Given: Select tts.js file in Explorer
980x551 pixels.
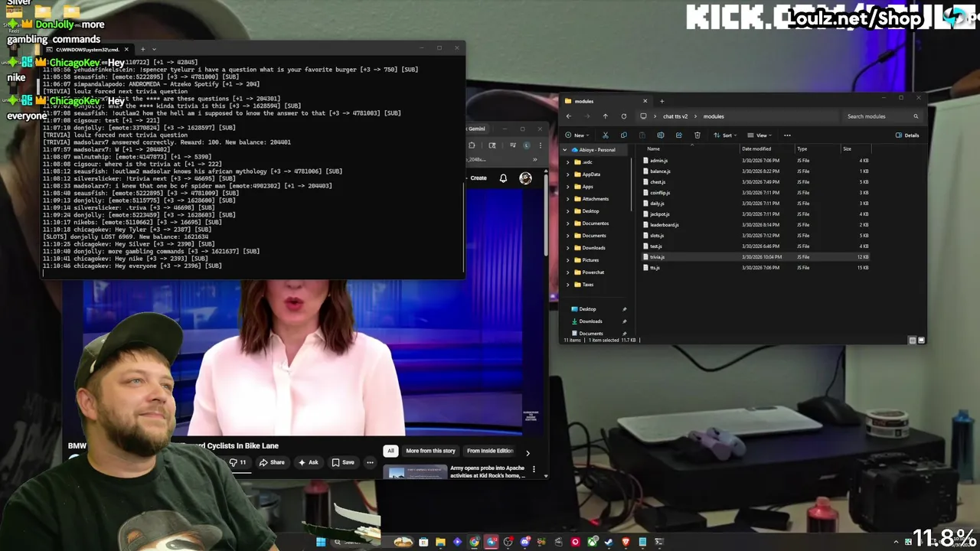Looking at the screenshot, I should point(655,268).
